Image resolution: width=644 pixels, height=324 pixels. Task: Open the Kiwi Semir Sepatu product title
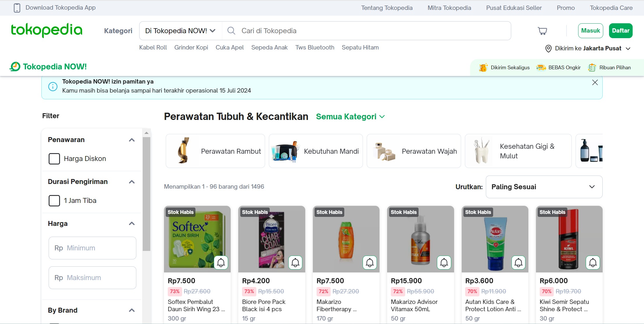point(564,306)
